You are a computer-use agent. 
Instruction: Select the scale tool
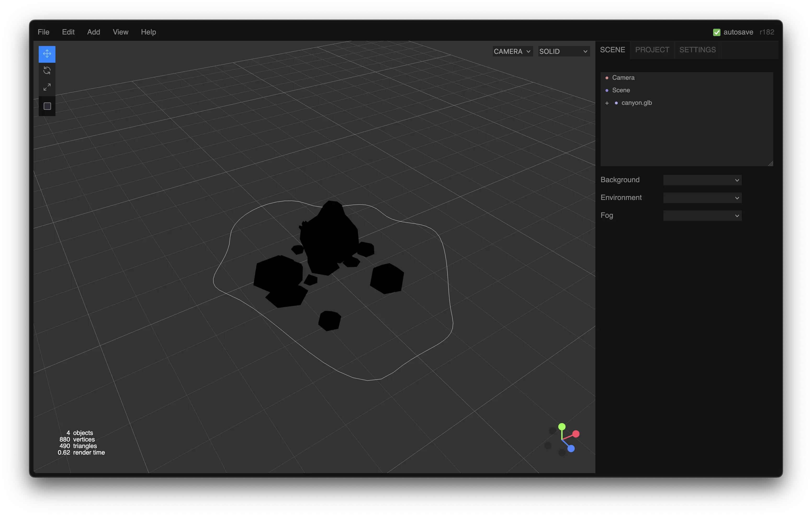(x=47, y=87)
